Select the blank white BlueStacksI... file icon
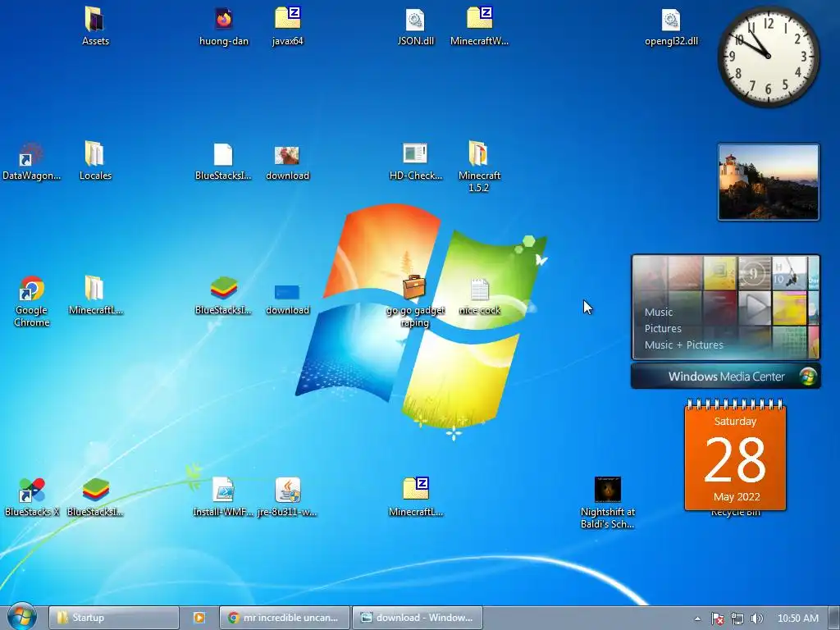Viewport: 840px width, 630px height. [x=223, y=154]
